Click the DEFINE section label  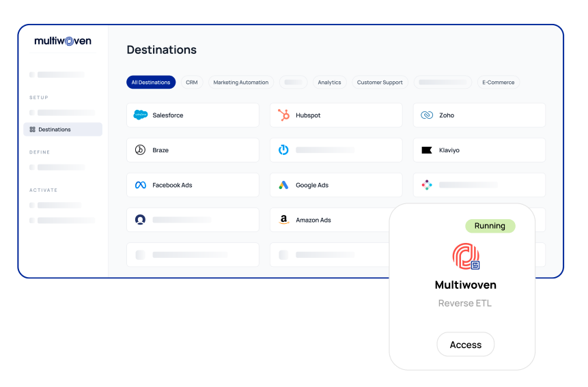(40, 152)
